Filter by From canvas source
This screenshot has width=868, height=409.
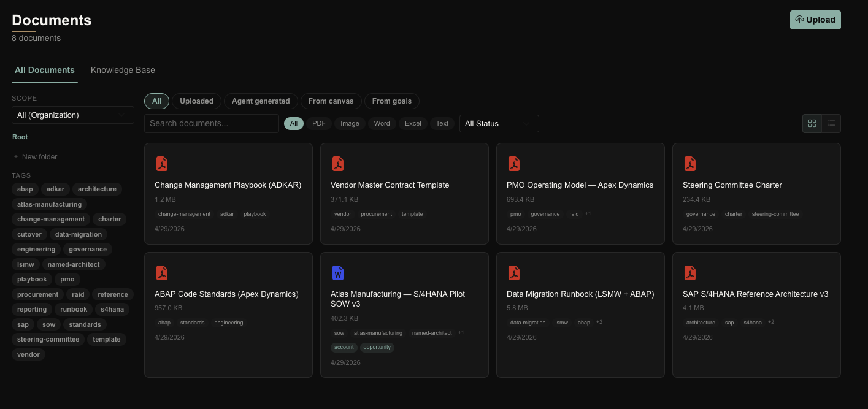(331, 101)
